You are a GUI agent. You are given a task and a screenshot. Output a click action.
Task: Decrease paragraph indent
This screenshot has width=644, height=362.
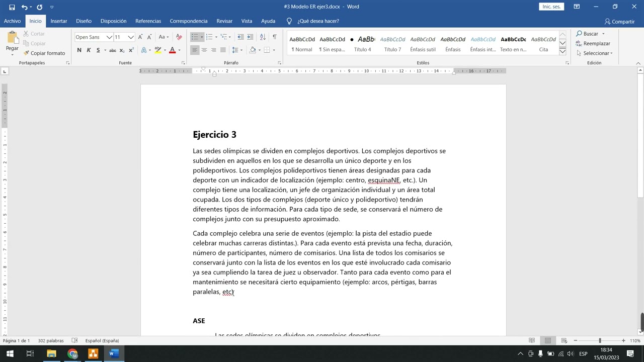[x=240, y=37]
